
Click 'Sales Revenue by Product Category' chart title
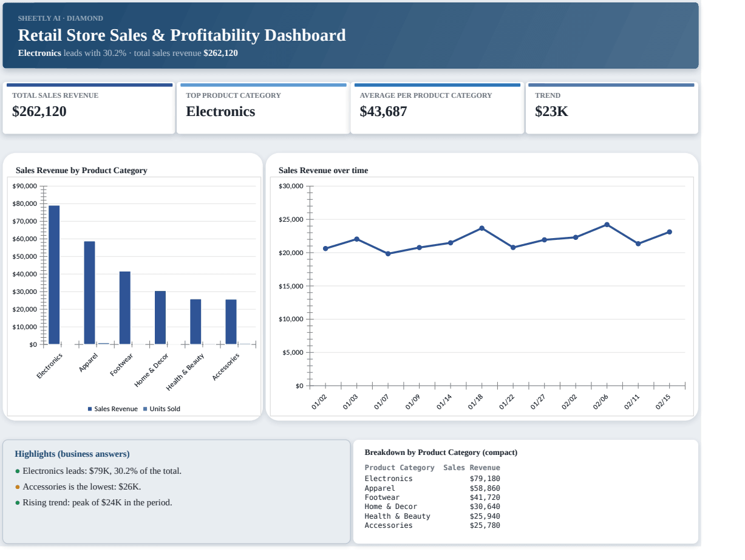click(81, 171)
